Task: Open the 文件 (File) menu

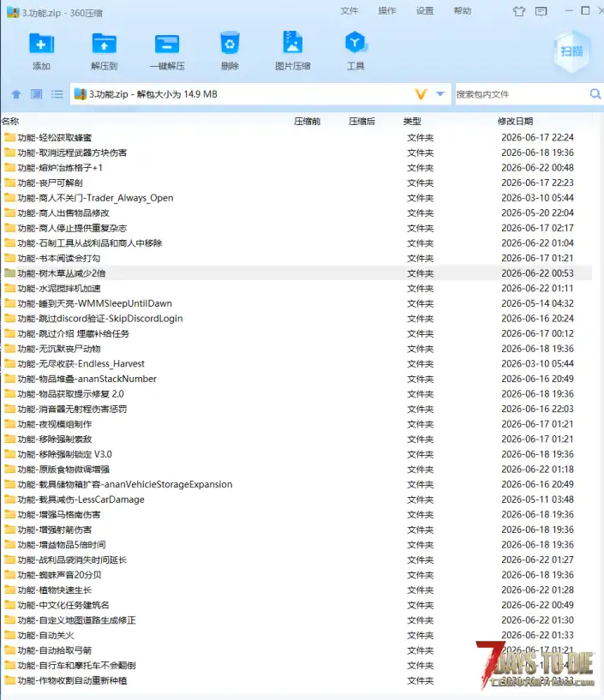Action: click(x=349, y=11)
